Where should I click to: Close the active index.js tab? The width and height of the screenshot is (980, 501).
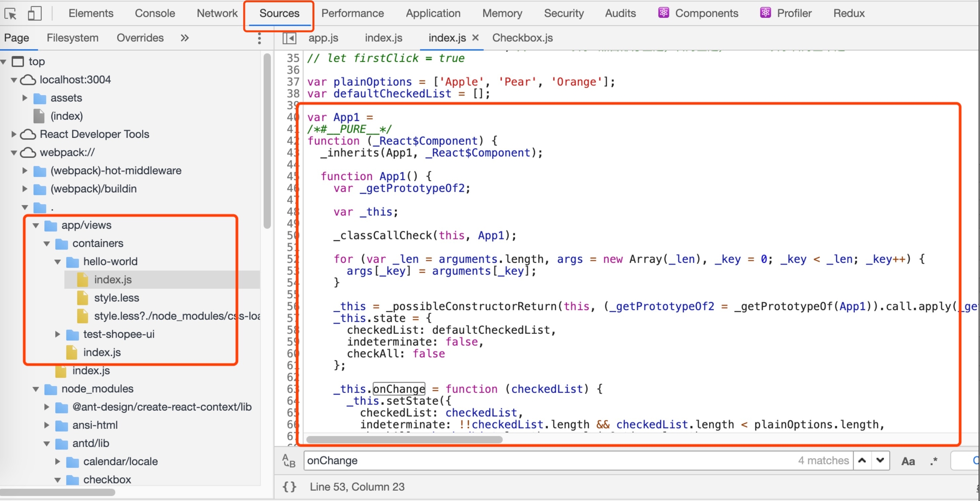pyautogui.click(x=476, y=38)
